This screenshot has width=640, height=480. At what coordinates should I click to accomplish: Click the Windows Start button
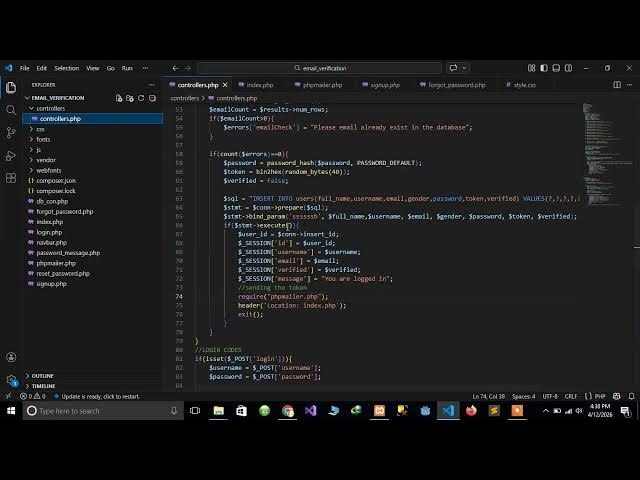(11, 411)
